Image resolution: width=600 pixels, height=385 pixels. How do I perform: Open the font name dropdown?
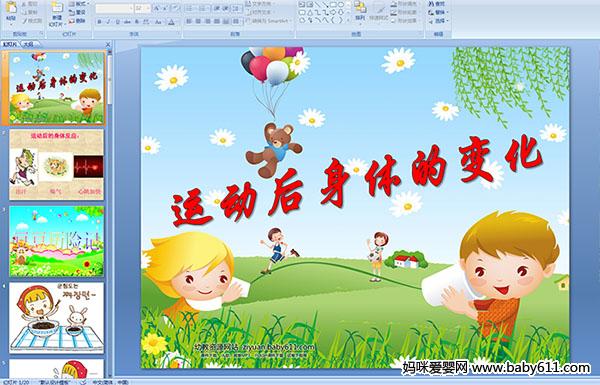131,8
